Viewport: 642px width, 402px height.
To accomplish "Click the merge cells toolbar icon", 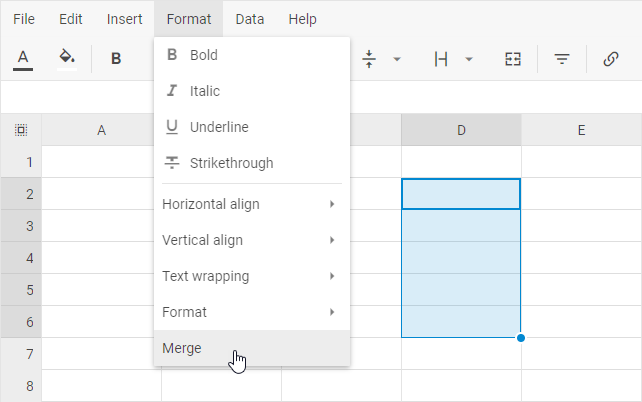I will click(x=513, y=59).
